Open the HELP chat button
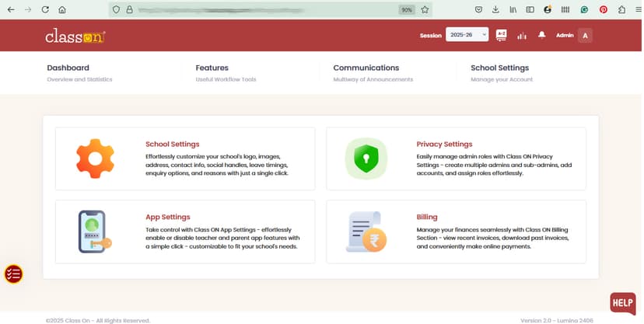 tap(623, 303)
